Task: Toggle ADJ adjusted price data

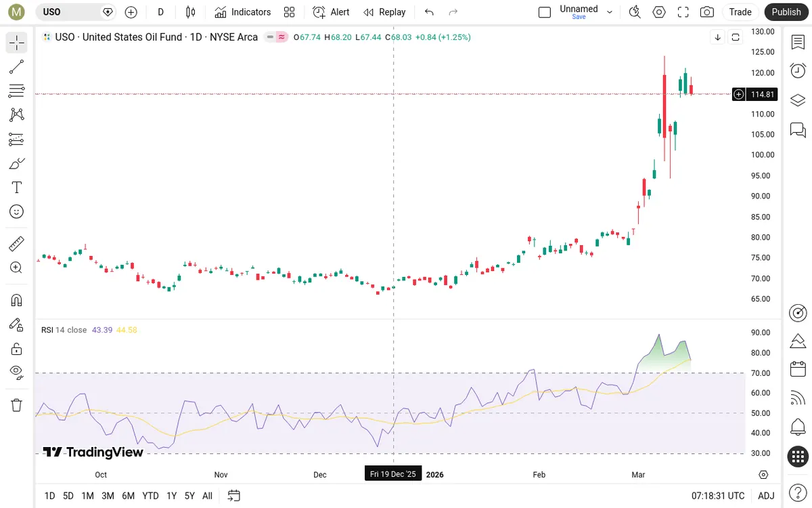Action: (x=766, y=496)
